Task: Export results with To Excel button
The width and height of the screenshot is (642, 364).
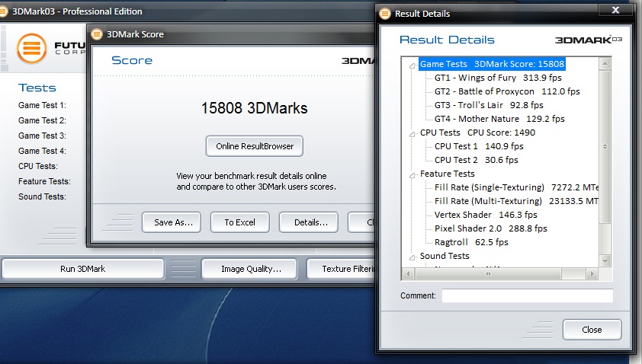Action: click(240, 222)
